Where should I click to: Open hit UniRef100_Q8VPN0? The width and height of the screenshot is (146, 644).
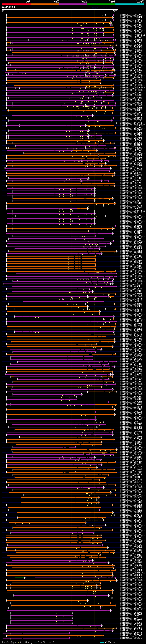tap(131, 25)
